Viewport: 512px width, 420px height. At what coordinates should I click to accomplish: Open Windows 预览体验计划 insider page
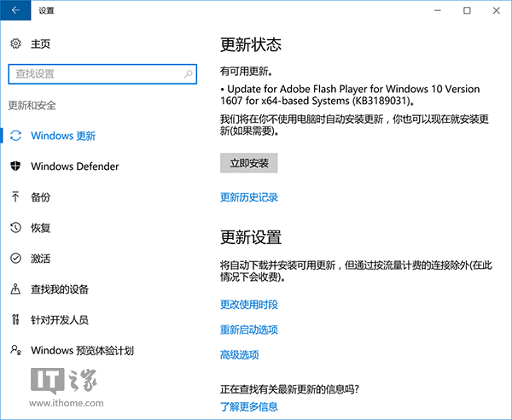[x=82, y=351]
